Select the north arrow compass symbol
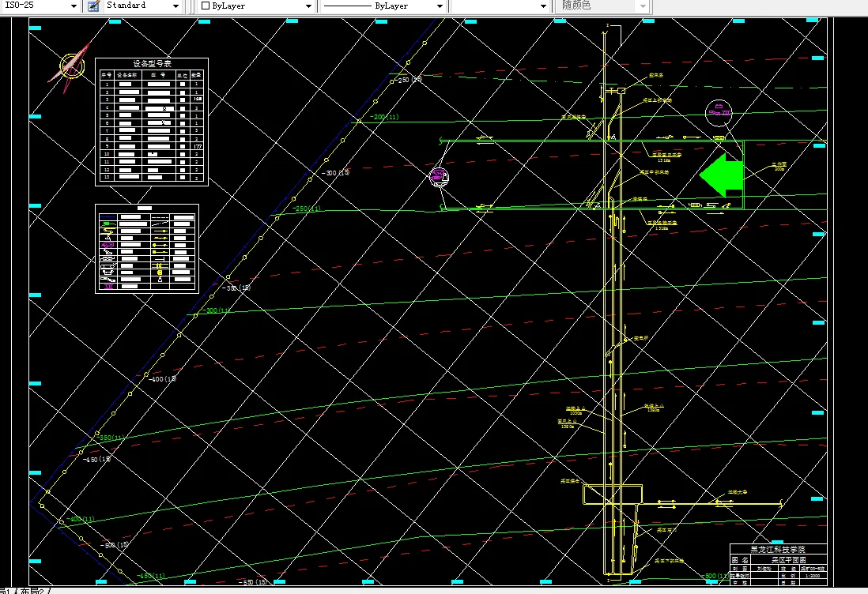868x594 pixels. pyautogui.click(x=71, y=67)
